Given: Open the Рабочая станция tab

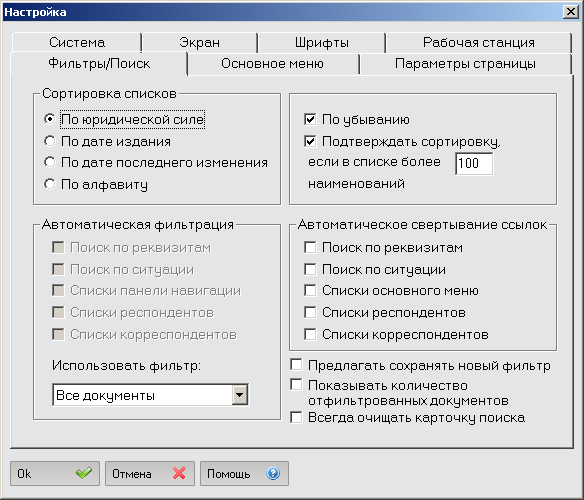Looking at the screenshot, I should pyautogui.click(x=479, y=42).
